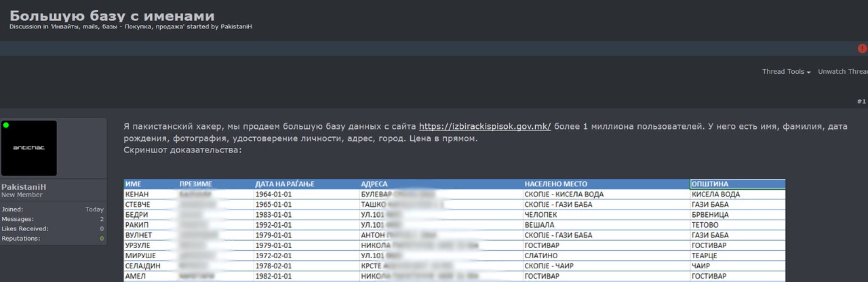Image resolution: width=868 pixels, height=282 pixels.
Task: Select the ТЕТОВО cell in the table
Action: tap(705, 225)
